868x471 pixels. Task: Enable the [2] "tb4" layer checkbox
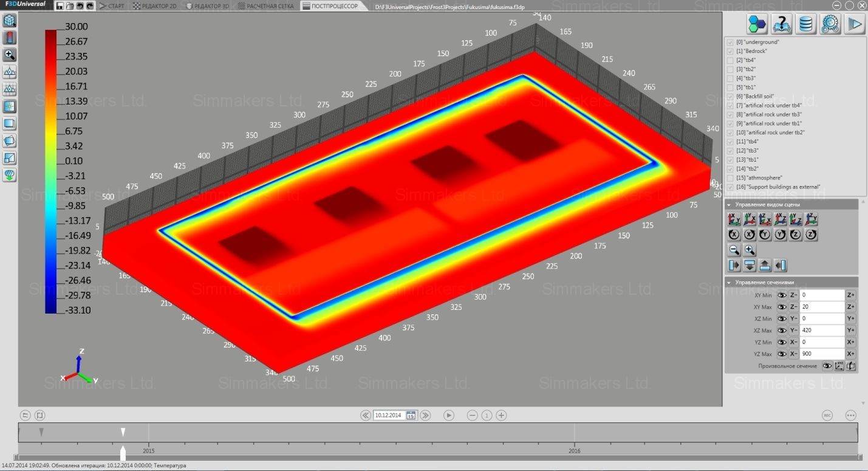coord(730,60)
